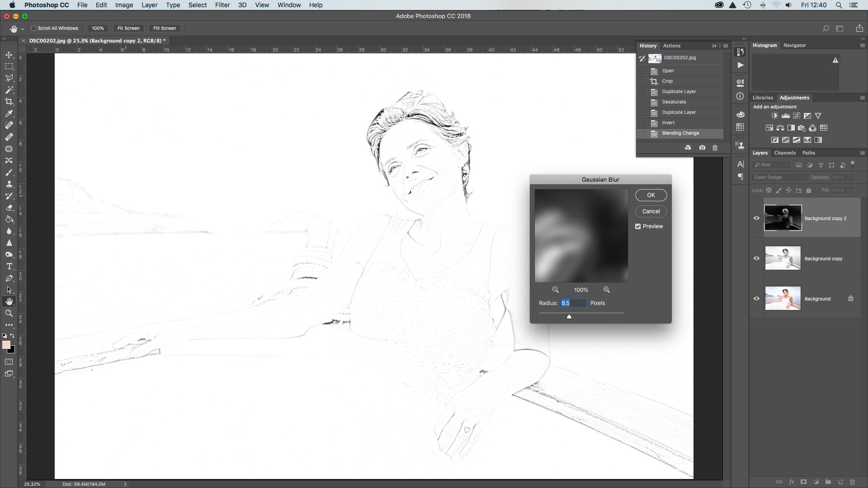This screenshot has width=868, height=488.
Task: Open the Color Dodge blend mode dropdown
Action: click(x=779, y=177)
